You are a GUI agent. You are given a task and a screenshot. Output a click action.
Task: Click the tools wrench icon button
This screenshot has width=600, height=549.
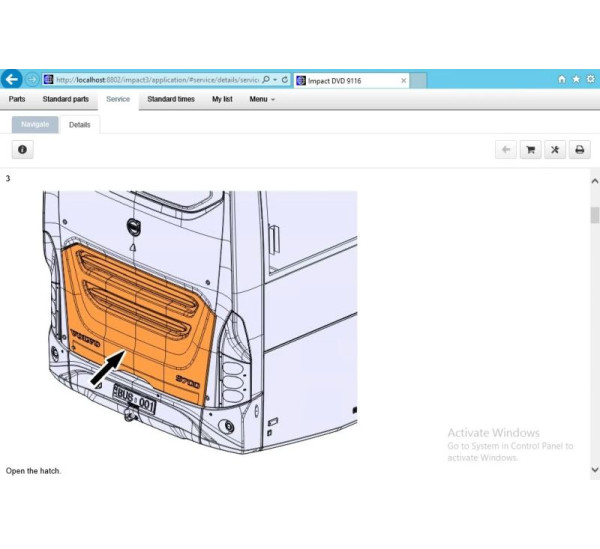[555, 150]
